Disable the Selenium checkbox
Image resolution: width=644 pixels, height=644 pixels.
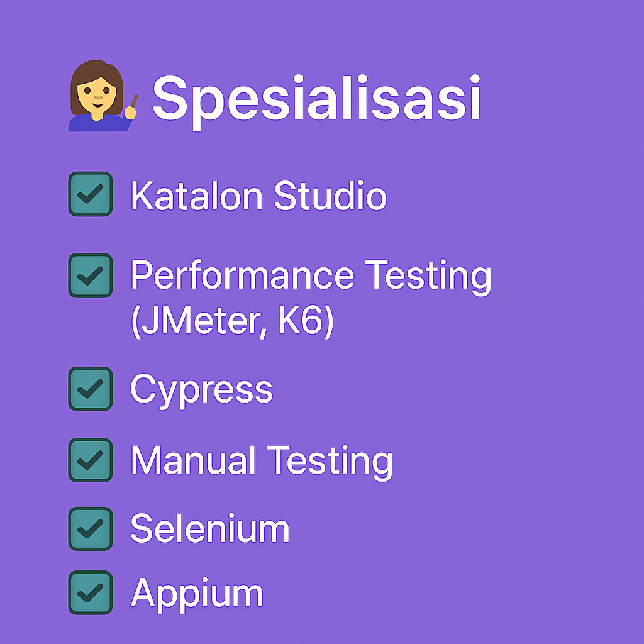pyautogui.click(x=91, y=529)
